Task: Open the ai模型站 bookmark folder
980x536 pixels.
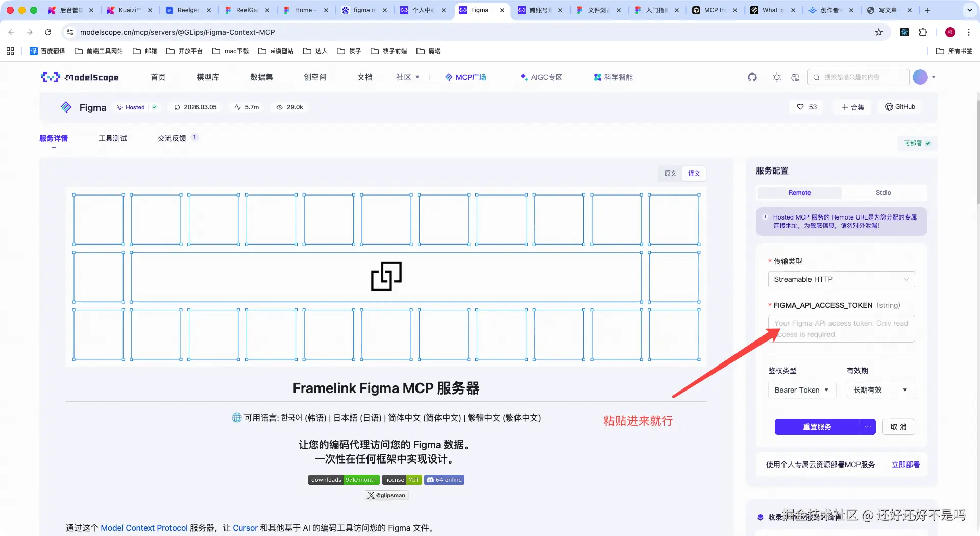Action: pyautogui.click(x=276, y=51)
